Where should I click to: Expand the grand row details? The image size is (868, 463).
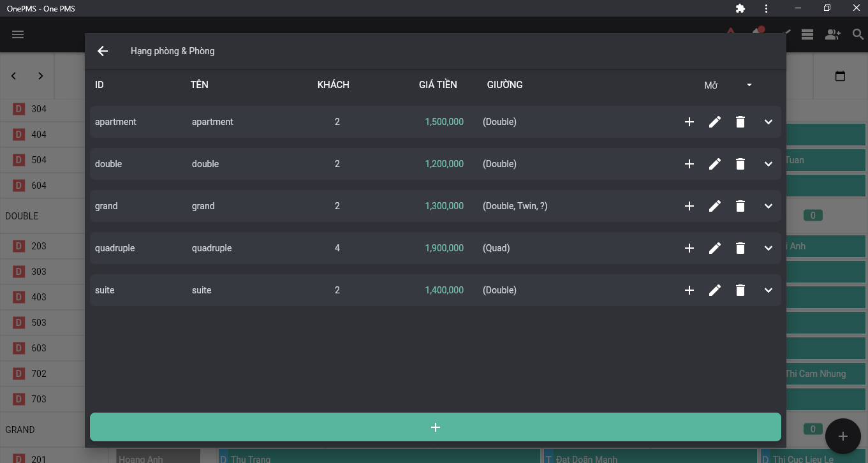pyautogui.click(x=769, y=206)
